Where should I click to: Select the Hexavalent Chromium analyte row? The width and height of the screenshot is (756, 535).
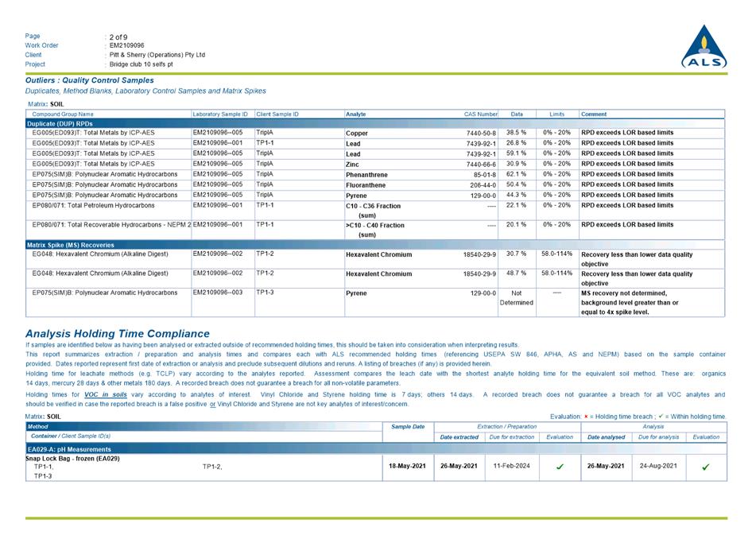coord(378,255)
